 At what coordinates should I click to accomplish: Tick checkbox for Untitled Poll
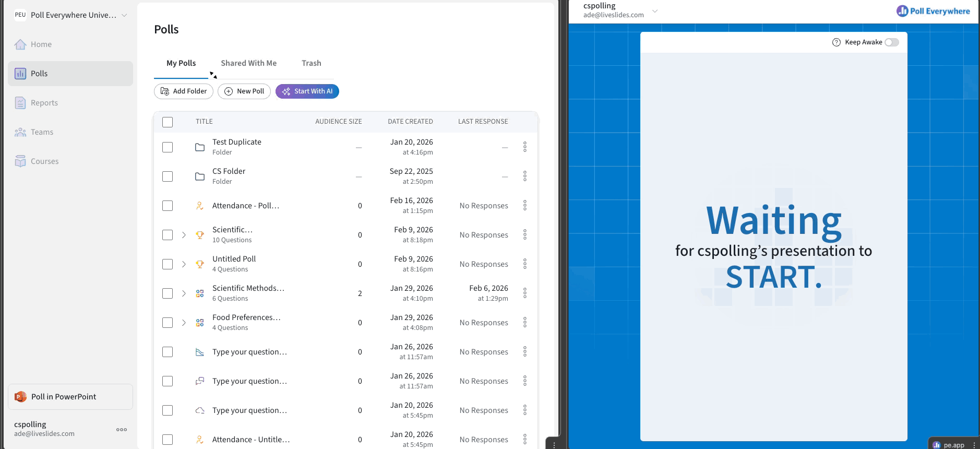tap(168, 264)
